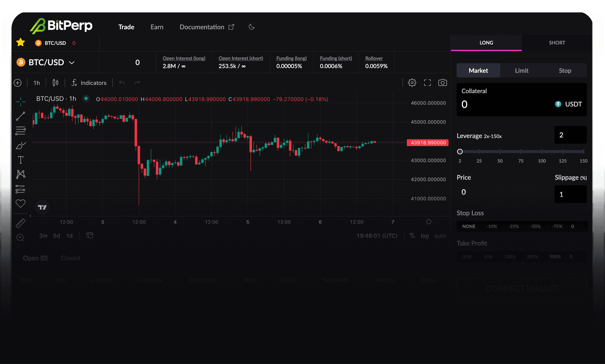This screenshot has height=364, width=605.
Task: Open the Earn page
Action: click(x=157, y=27)
